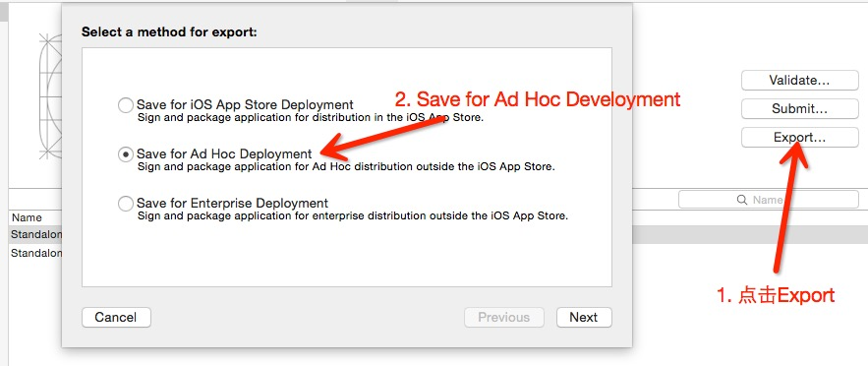Focus the Name search field
This screenshot has width=868, height=366.
769,200
